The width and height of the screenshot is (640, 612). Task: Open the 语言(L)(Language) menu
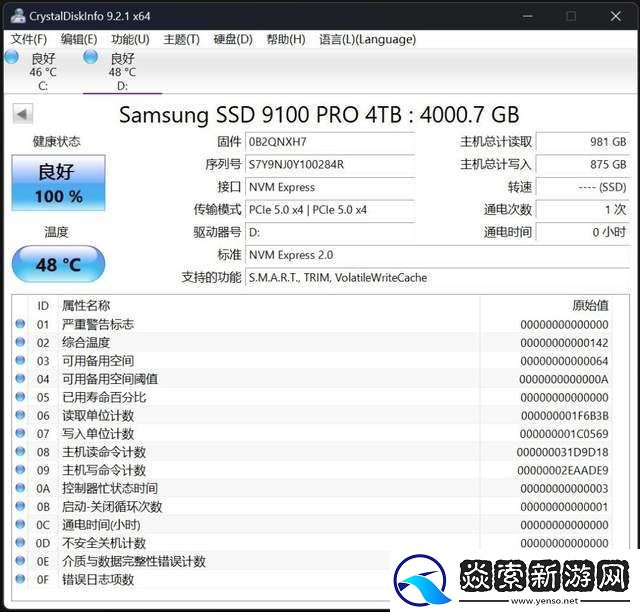point(367,39)
